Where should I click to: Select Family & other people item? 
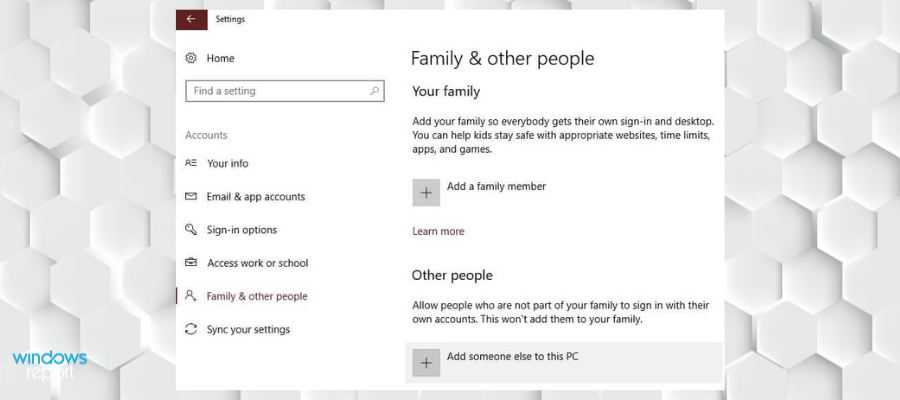(x=257, y=297)
